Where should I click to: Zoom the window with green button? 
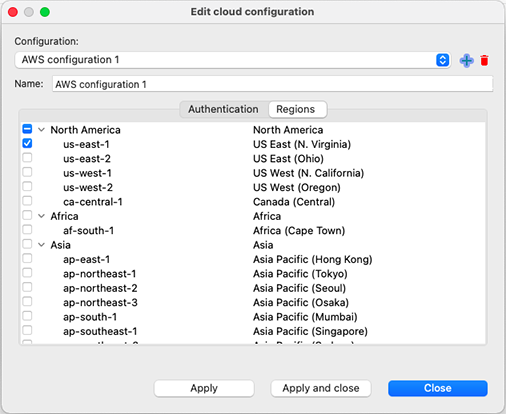click(x=45, y=12)
